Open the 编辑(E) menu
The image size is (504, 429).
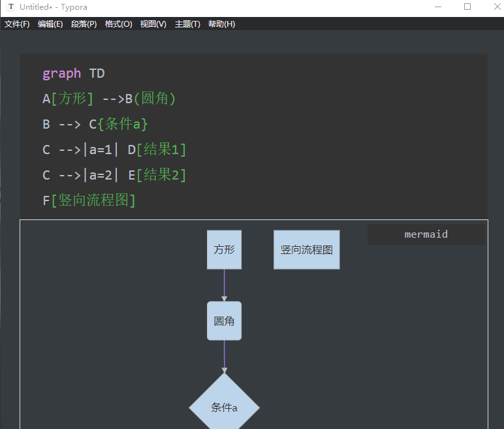pyautogui.click(x=50, y=24)
